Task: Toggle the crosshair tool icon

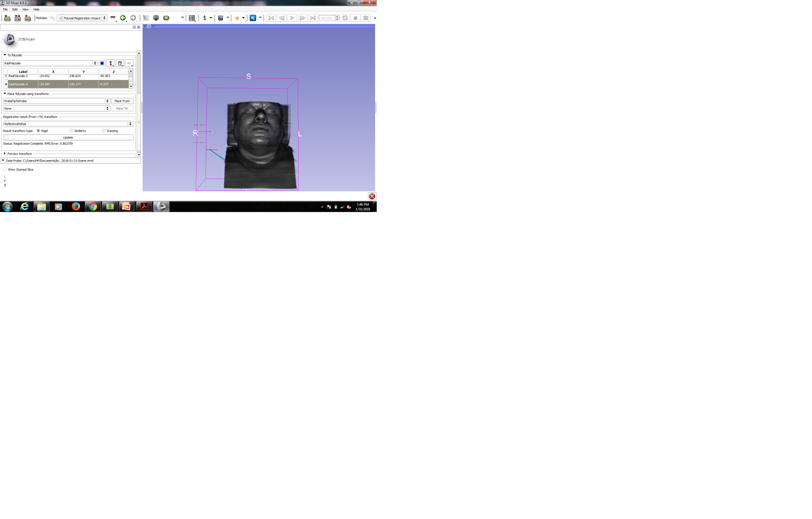Action: [x=237, y=18]
